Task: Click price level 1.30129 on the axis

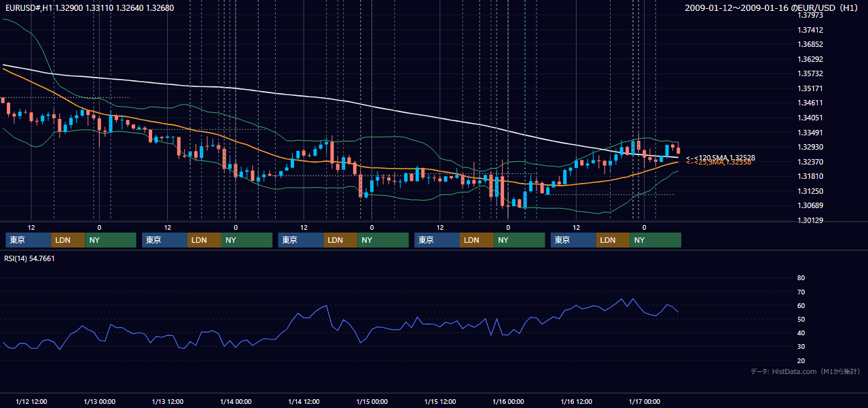Action: [810, 220]
